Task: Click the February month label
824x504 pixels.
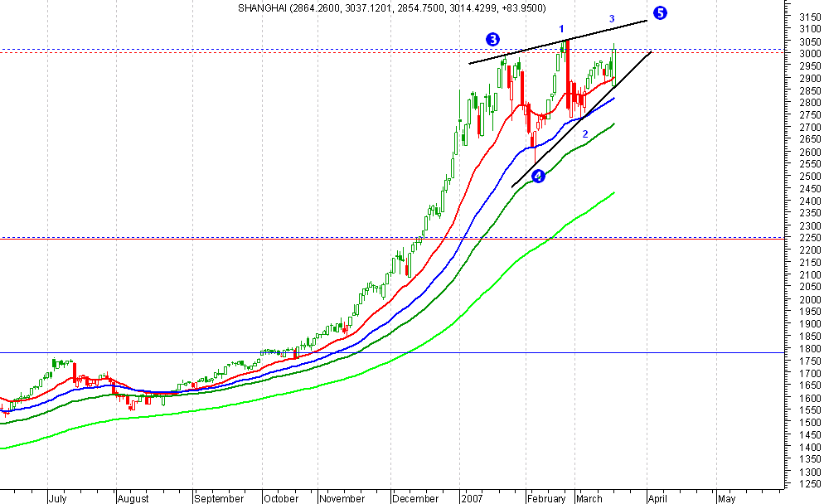Action: pyautogui.click(x=546, y=498)
